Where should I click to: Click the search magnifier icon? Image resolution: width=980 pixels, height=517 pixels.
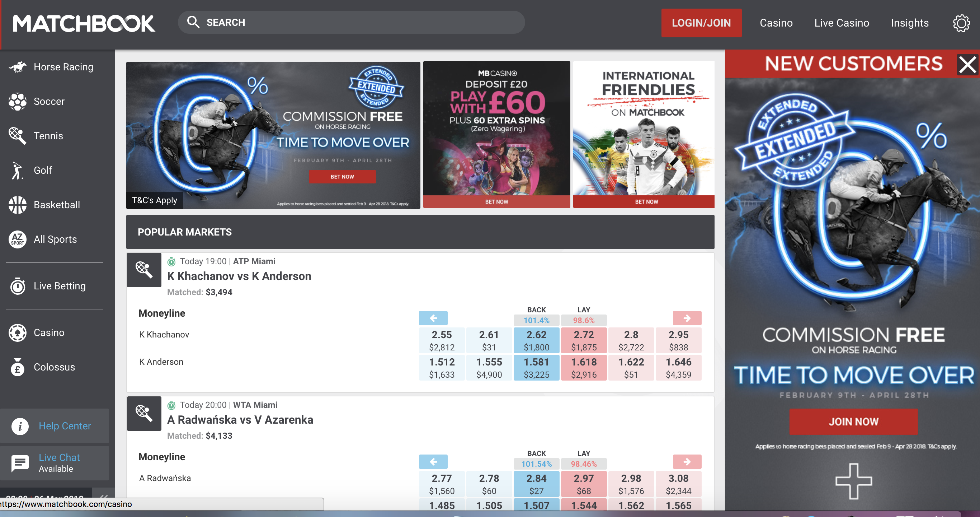click(193, 22)
